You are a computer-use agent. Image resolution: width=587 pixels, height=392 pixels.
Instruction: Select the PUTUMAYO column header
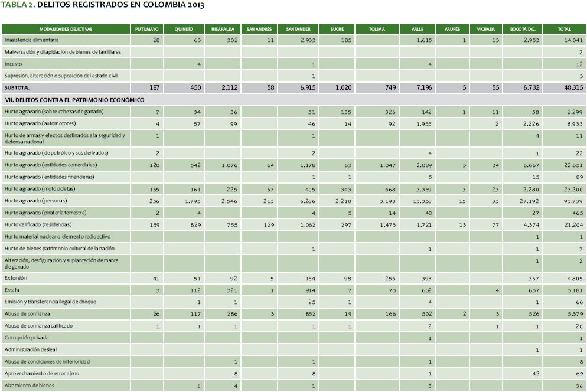146,29
